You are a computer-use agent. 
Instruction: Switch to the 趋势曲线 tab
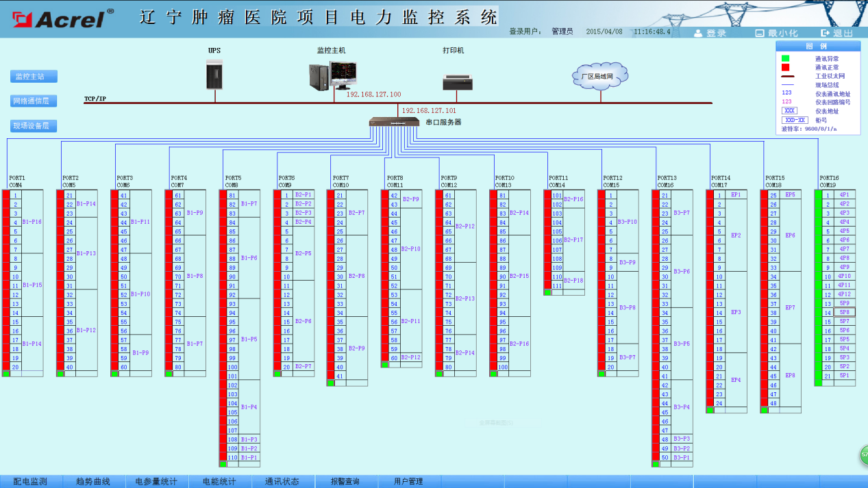point(93,481)
